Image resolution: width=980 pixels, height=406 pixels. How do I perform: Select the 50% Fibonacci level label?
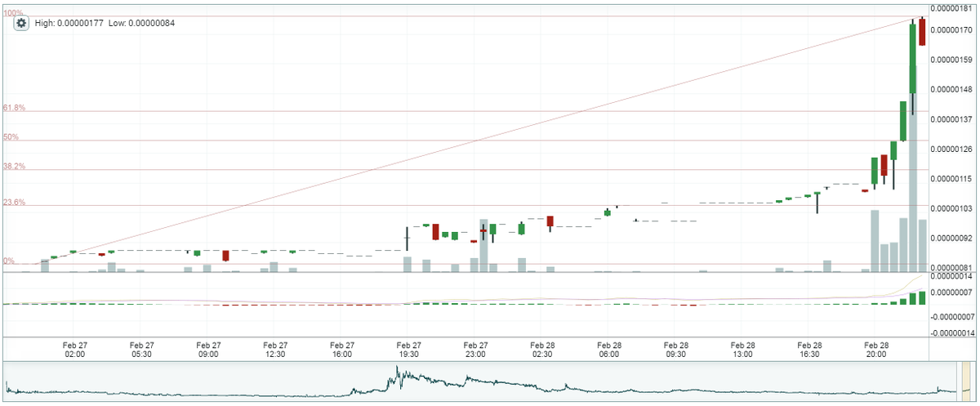pyautogui.click(x=11, y=137)
